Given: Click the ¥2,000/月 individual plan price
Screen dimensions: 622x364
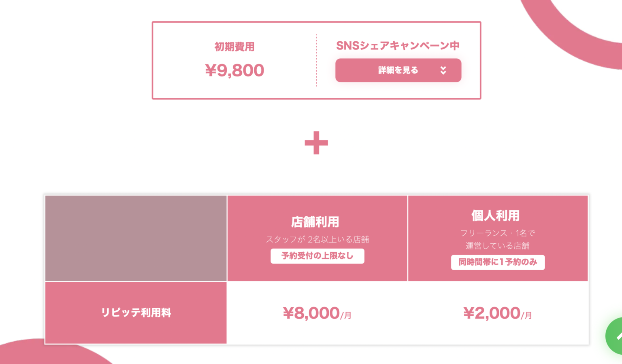Looking at the screenshot, I should [x=497, y=313].
